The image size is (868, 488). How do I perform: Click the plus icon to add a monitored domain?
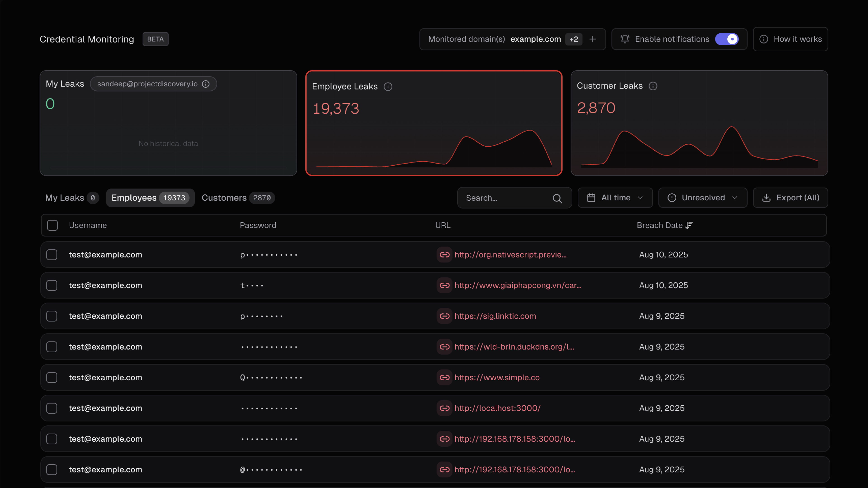coord(593,39)
